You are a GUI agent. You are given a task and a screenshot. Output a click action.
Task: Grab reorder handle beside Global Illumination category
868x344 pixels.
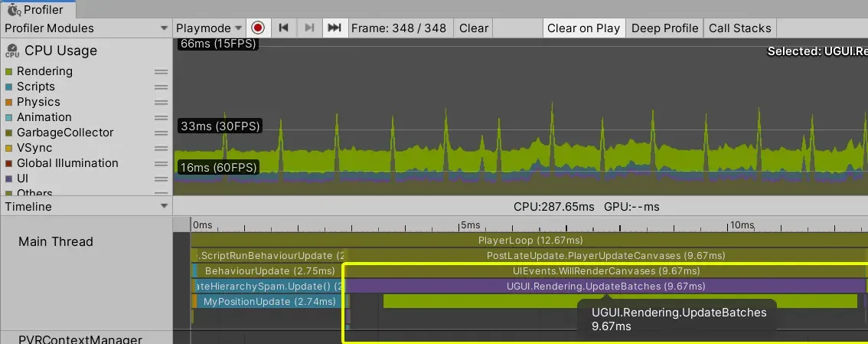point(161,163)
